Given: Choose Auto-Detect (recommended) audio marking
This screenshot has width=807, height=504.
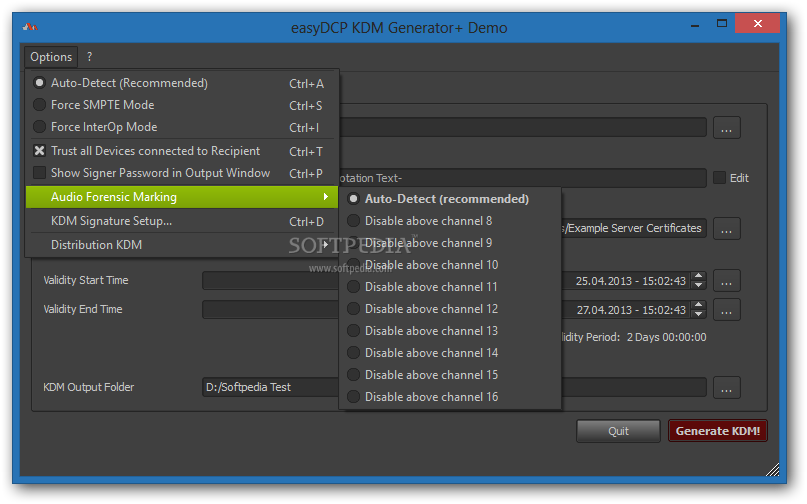Looking at the screenshot, I should click(x=450, y=199).
